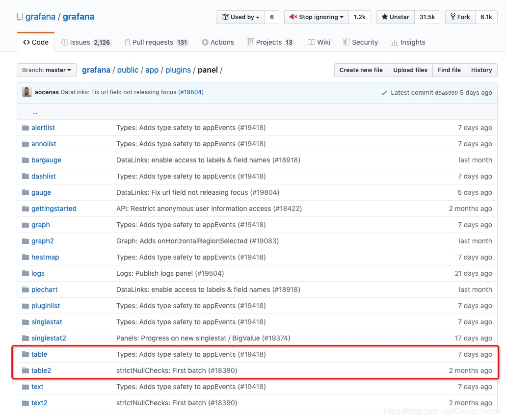
Task: Click the repository book icon beside grafana
Action: (x=20, y=17)
